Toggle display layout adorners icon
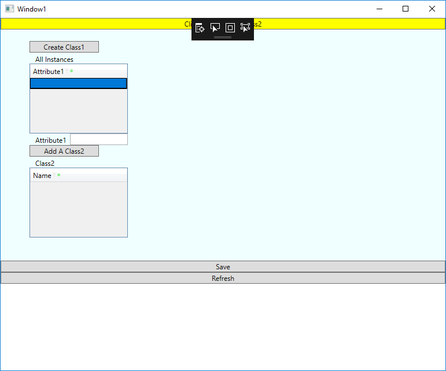This screenshot has width=446, height=371. pyautogui.click(x=230, y=28)
